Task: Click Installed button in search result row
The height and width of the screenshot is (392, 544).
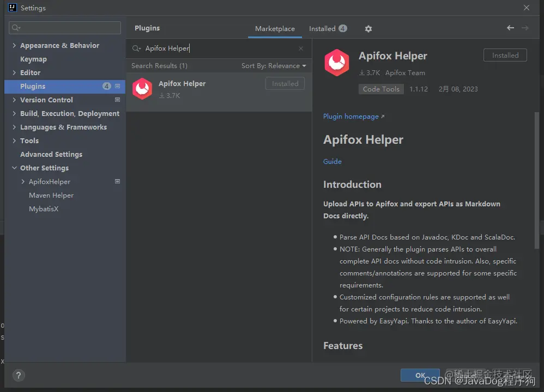Action: pyautogui.click(x=285, y=83)
